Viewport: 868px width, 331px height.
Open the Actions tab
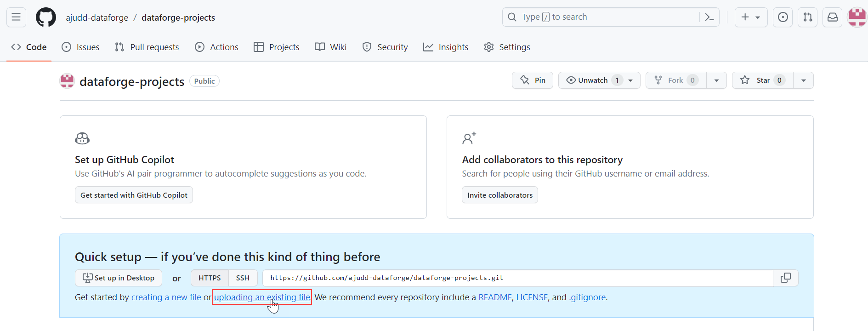(216, 47)
